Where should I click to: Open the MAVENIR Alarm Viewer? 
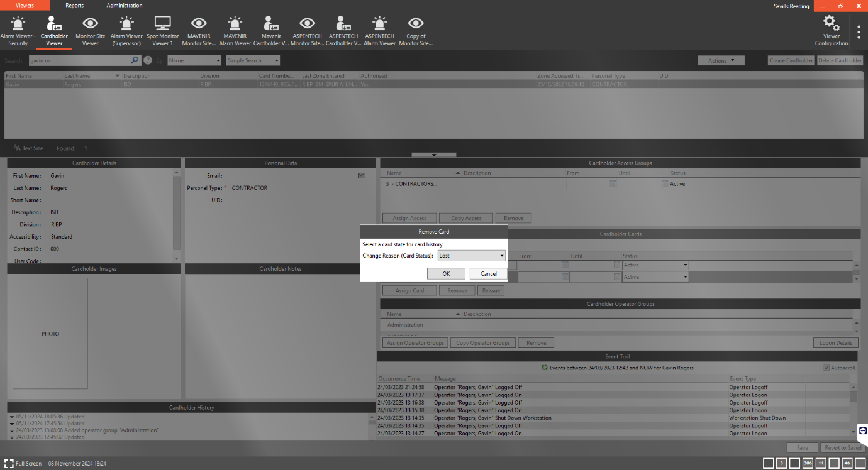tap(235, 31)
